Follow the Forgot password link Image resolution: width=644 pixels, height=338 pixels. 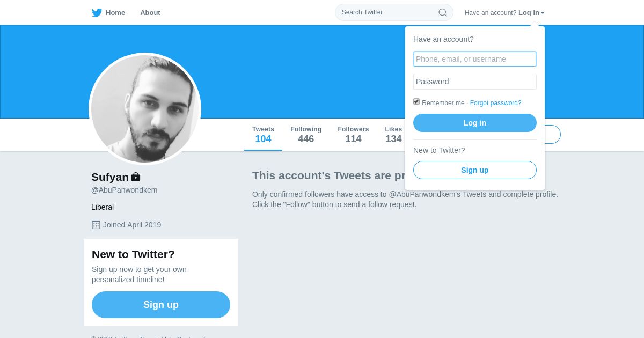[x=495, y=103]
